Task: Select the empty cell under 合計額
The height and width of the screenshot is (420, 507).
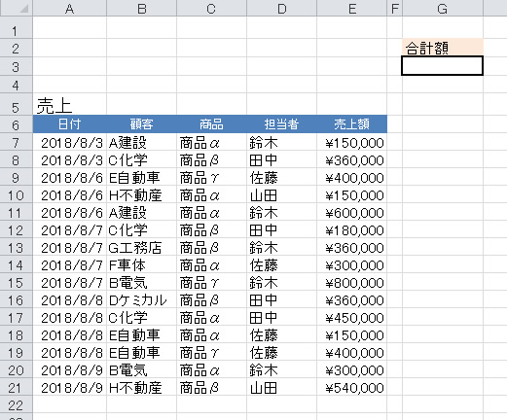Action: pyautogui.click(x=443, y=66)
